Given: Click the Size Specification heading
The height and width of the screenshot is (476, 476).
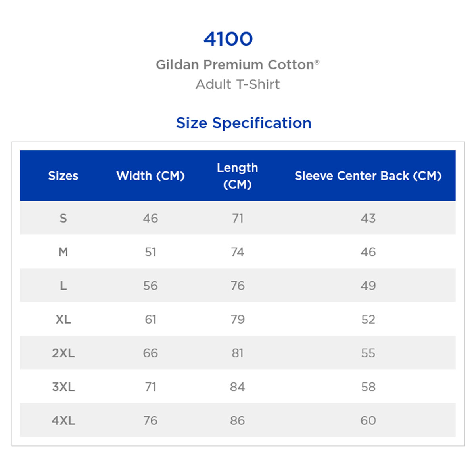Looking at the screenshot, I should 244,123.
